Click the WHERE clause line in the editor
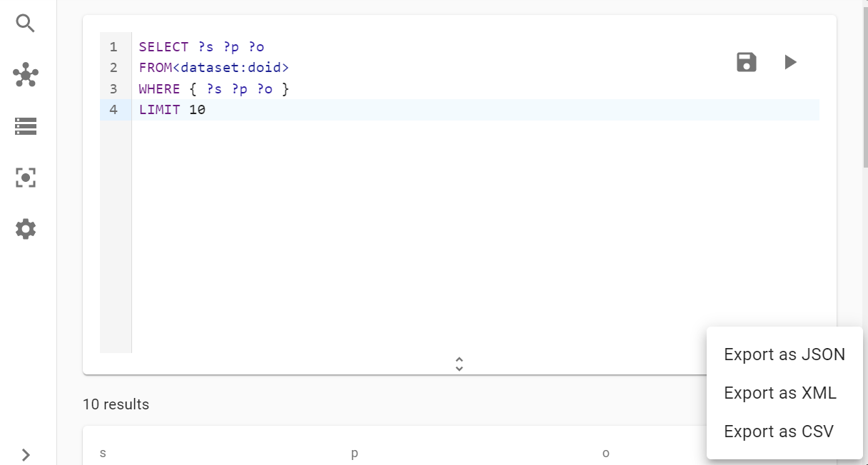This screenshot has width=868, height=465. 214,89
